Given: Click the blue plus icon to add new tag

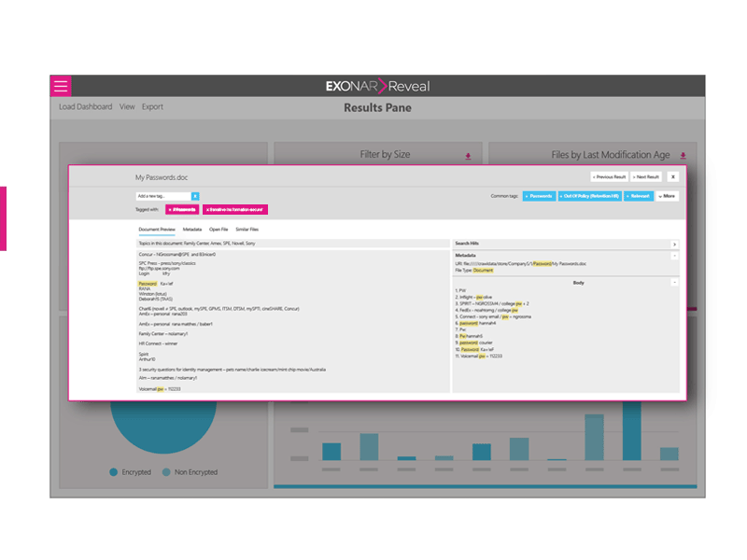Looking at the screenshot, I should click(193, 197).
